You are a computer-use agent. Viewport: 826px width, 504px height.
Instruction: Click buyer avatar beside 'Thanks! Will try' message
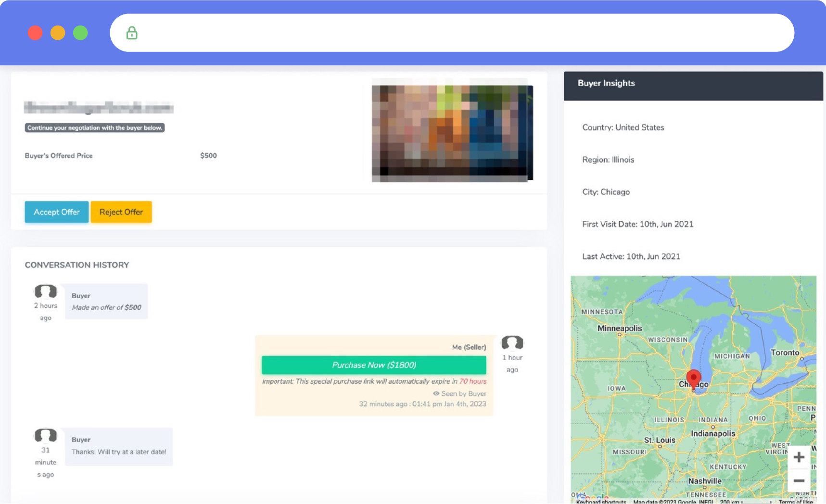point(46,435)
